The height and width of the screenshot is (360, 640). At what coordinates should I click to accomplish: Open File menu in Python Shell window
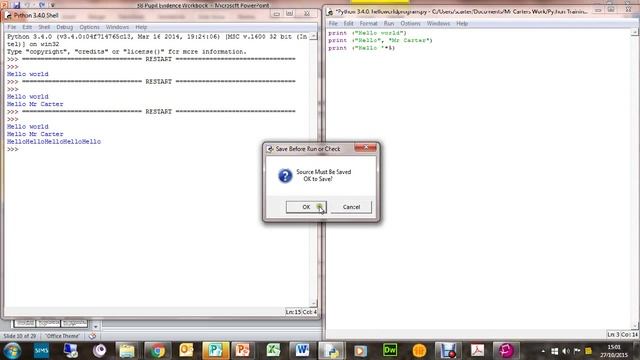pos(11,27)
